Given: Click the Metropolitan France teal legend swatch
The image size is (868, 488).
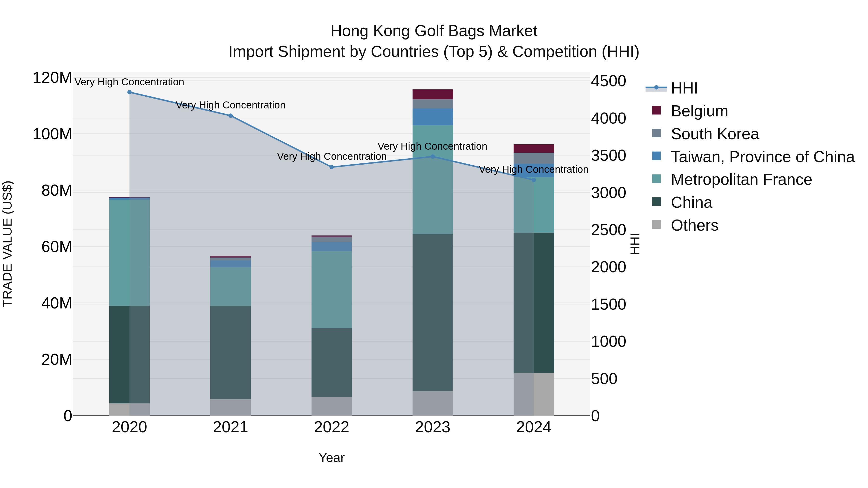Looking at the screenshot, I should point(656,179).
